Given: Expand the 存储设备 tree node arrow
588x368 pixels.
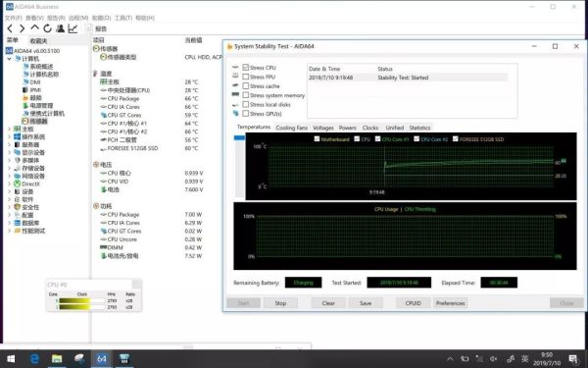Looking at the screenshot, I should [x=9, y=168].
